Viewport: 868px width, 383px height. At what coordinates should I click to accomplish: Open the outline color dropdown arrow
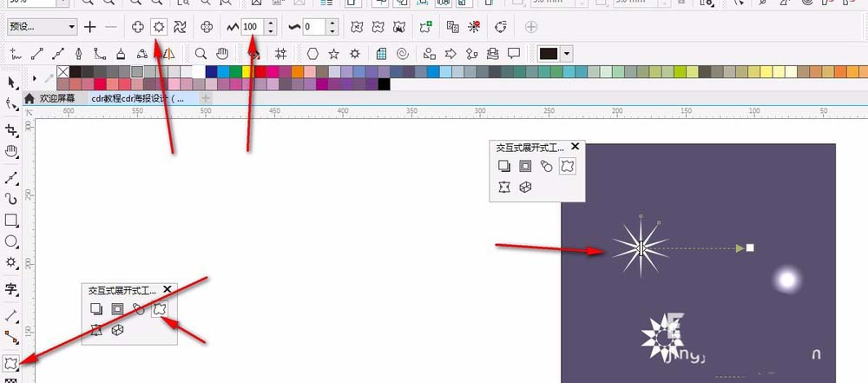[x=566, y=54]
